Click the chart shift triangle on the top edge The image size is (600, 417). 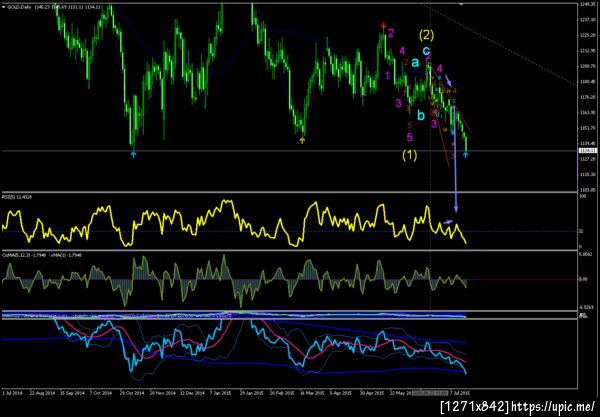[461, 4]
